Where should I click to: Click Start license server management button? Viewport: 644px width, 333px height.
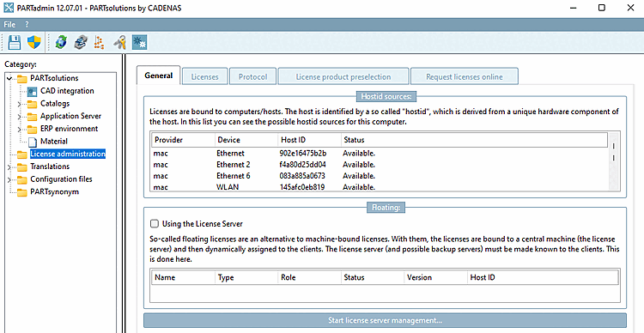(x=385, y=320)
